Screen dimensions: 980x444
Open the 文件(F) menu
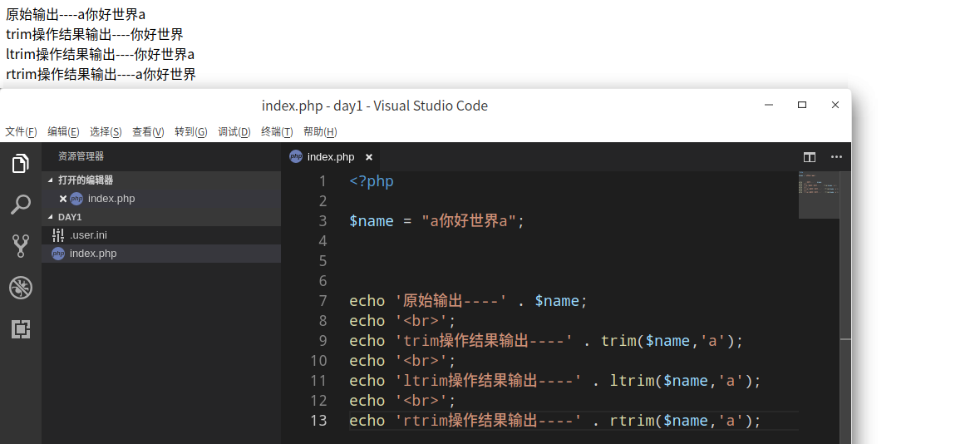coord(21,131)
